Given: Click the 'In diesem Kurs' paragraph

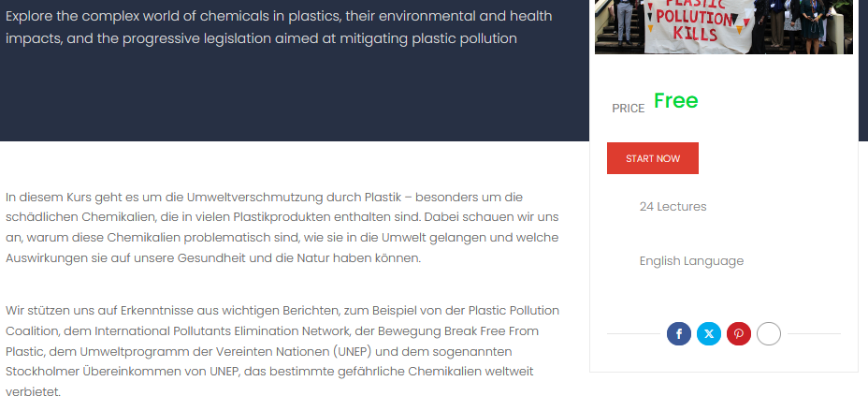Looking at the screenshot, I should (282, 227).
